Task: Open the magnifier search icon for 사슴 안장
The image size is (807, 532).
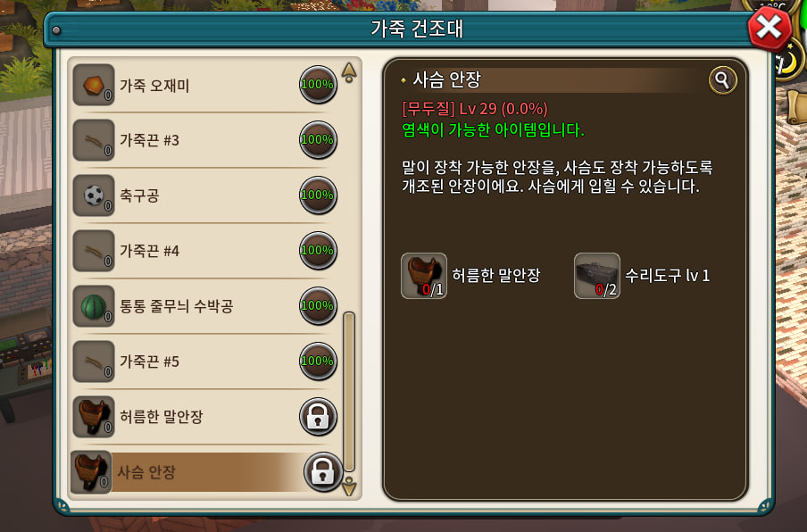Action: pos(722,80)
